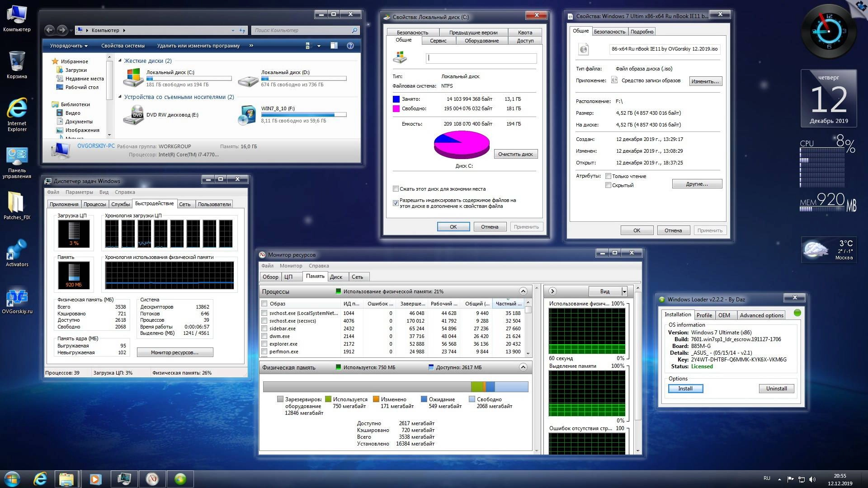Click Install in Windows Loader

[x=685, y=389]
